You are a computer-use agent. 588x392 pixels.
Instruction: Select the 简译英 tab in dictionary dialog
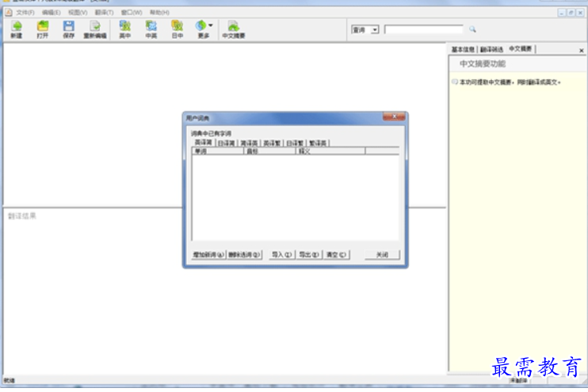coord(249,143)
